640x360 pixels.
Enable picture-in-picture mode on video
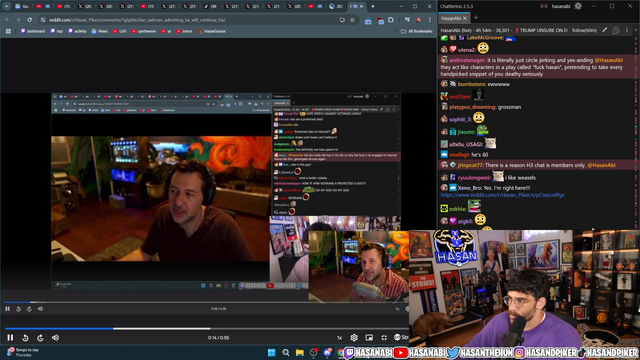coord(369,338)
